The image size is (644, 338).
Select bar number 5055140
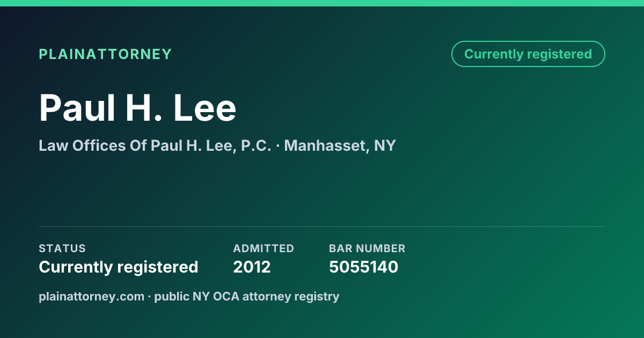click(x=363, y=267)
